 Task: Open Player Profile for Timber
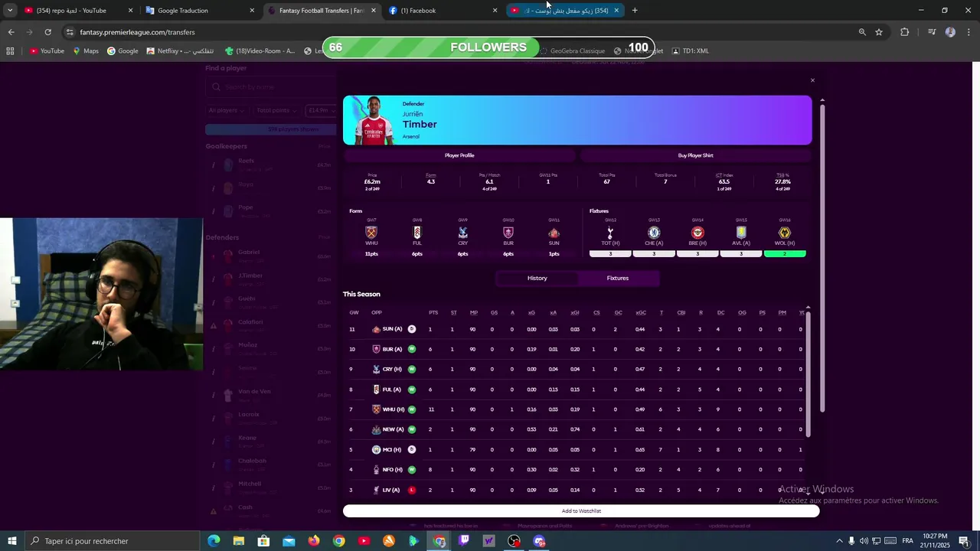click(x=459, y=155)
